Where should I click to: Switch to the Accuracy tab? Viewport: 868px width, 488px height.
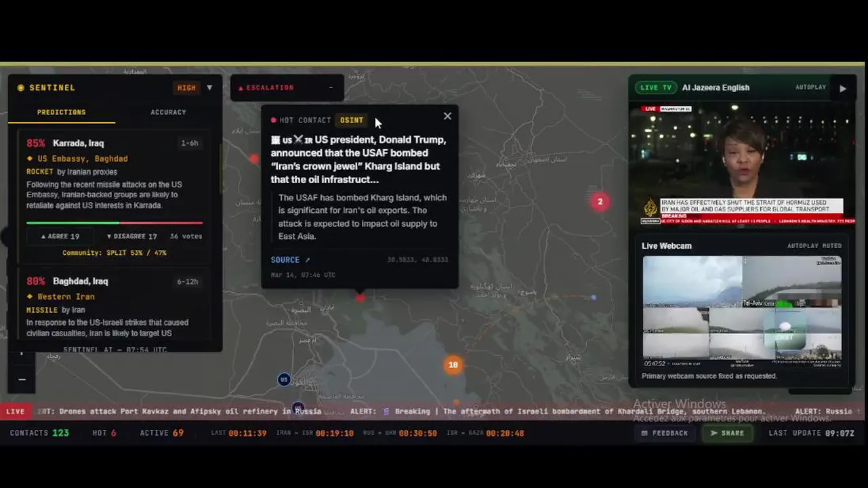pos(168,112)
